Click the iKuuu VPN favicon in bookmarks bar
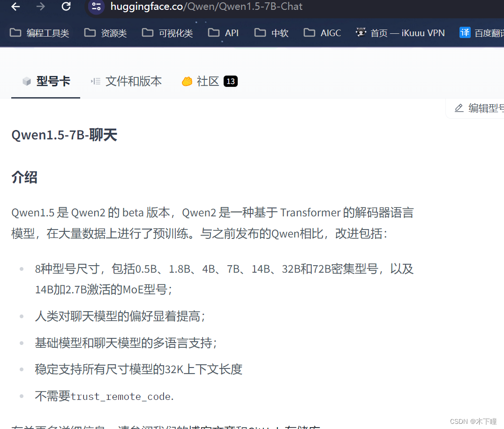The width and height of the screenshot is (504, 429). click(361, 32)
